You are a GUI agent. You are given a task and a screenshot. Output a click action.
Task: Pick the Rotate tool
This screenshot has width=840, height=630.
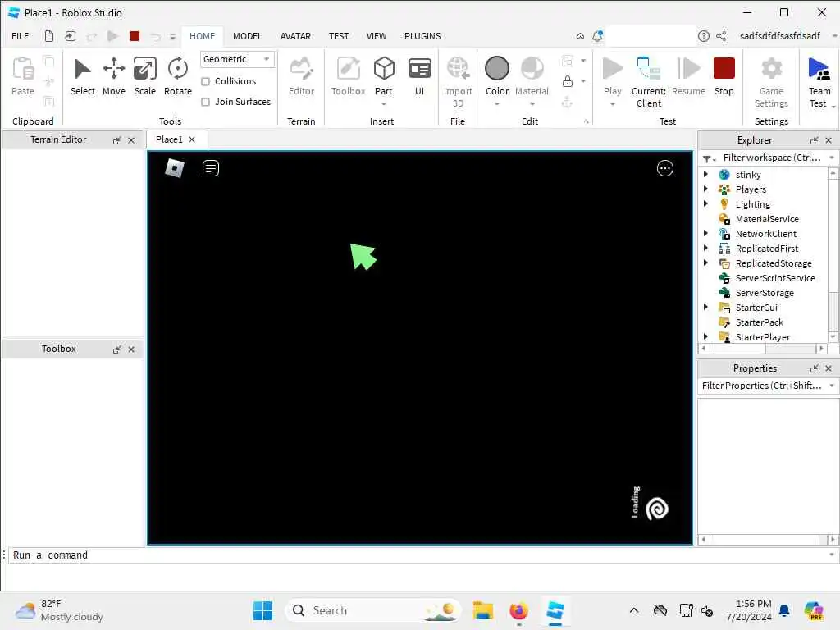click(177, 76)
